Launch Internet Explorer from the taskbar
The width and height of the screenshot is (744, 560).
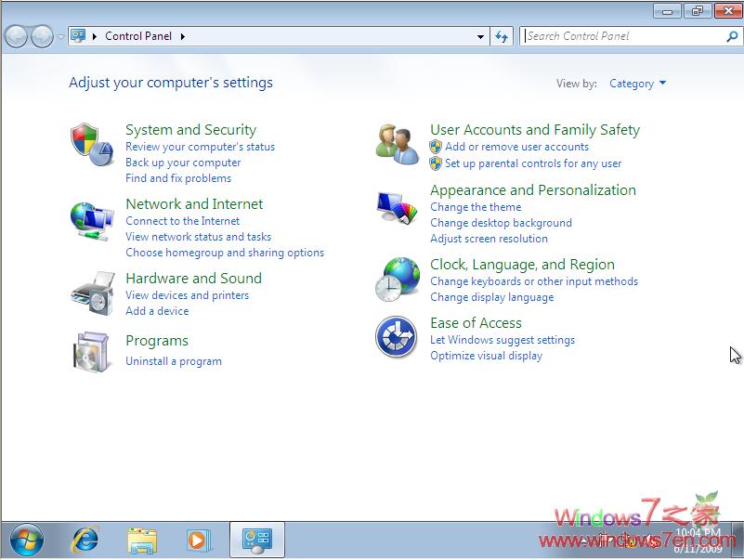86,540
